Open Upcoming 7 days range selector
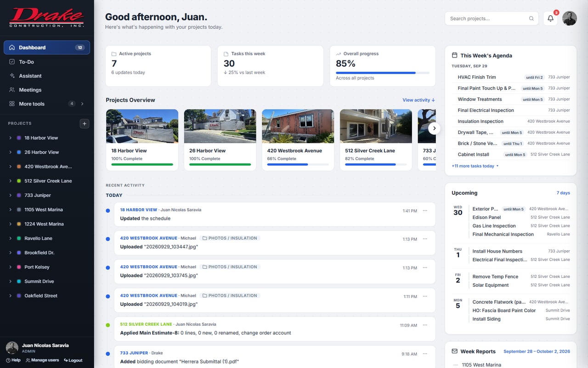Viewport: 588px width, 368px height. click(563, 193)
